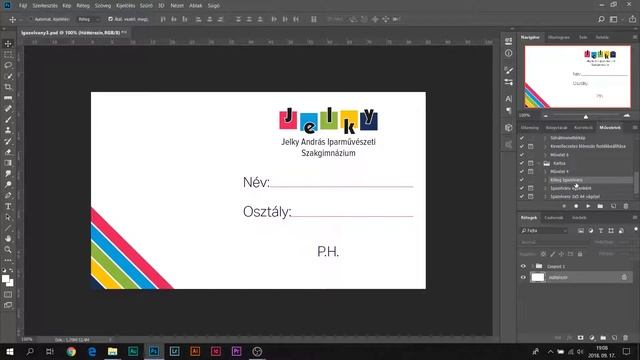
Task: Open the Character panel icon
Action: point(508,99)
